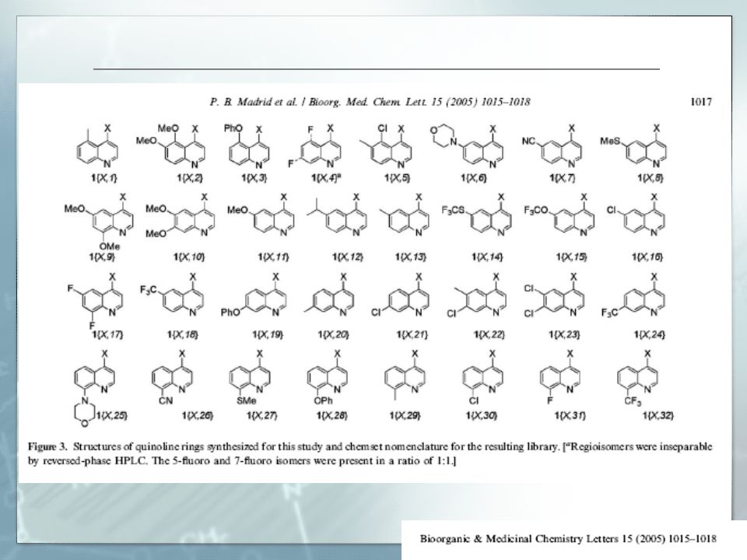Select the structure label 1{X,25}
The height and width of the screenshot is (560, 747).
[112, 416]
